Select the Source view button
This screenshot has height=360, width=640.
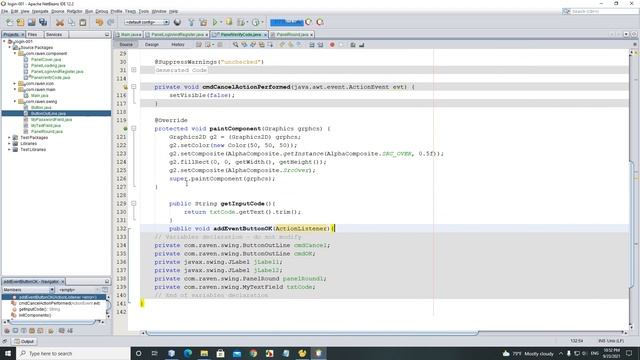pos(126,44)
